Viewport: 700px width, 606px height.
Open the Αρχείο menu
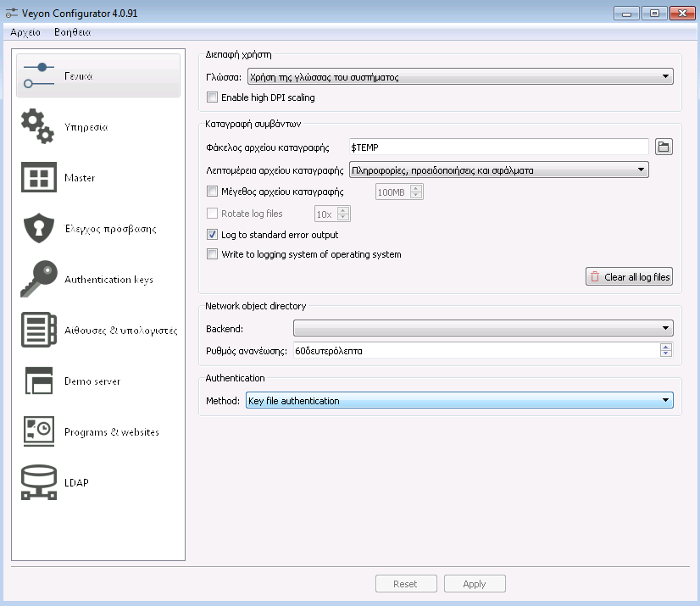point(25,32)
